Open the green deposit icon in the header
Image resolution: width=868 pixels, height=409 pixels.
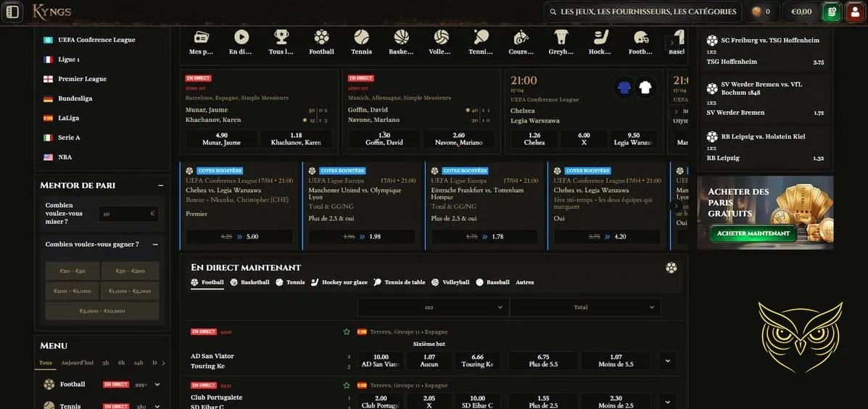tap(830, 12)
